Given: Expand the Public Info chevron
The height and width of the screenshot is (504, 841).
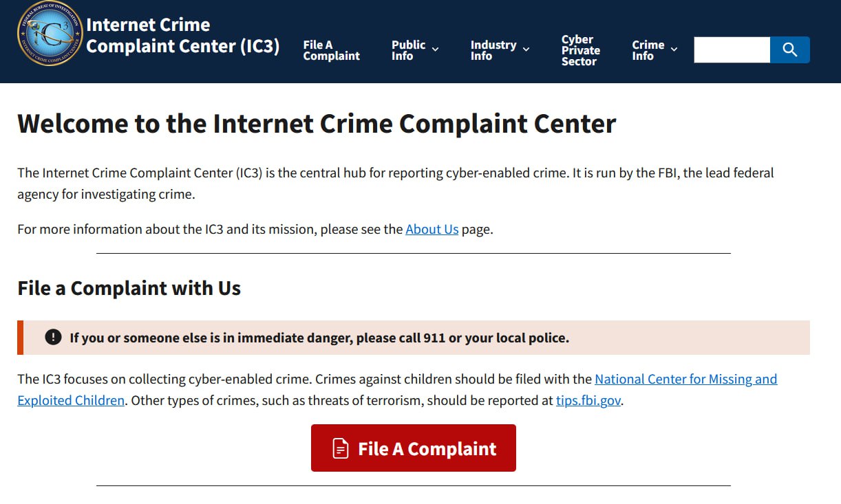Looking at the screenshot, I should point(435,50).
